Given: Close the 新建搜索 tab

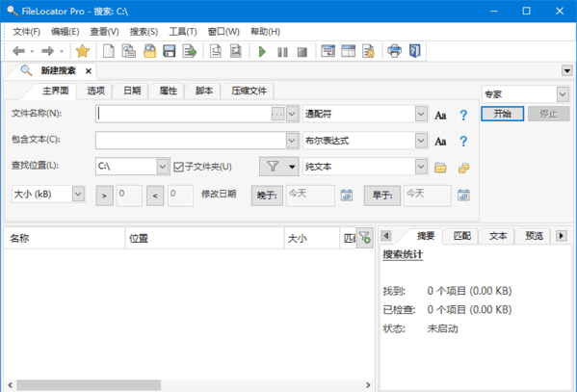Looking at the screenshot, I should (x=89, y=71).
